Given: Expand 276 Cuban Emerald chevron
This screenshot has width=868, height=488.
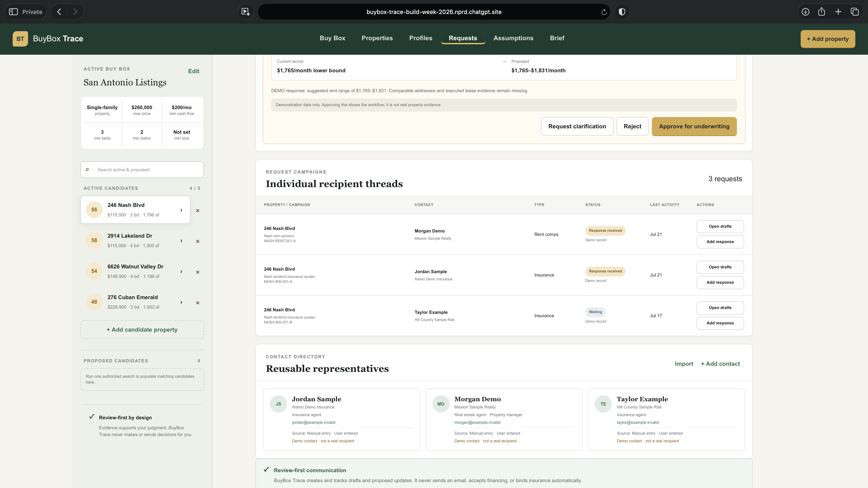Looking at the screenshot, I should [181, 302].
